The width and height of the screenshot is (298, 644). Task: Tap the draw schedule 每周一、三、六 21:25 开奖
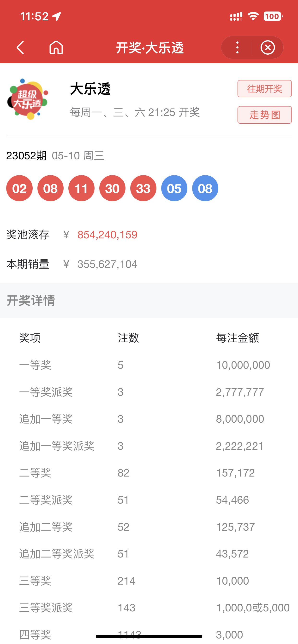[135, 112]
